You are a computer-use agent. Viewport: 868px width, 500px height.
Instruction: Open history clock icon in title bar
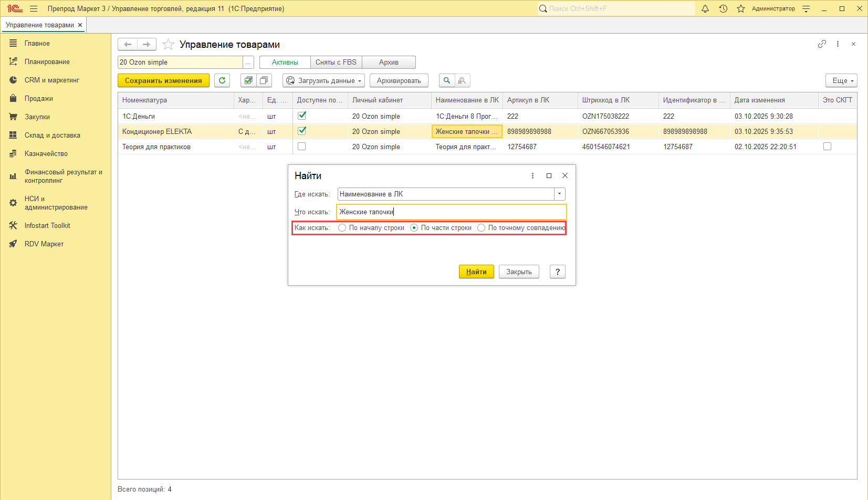pyautogui.click(x=723, y=9)
